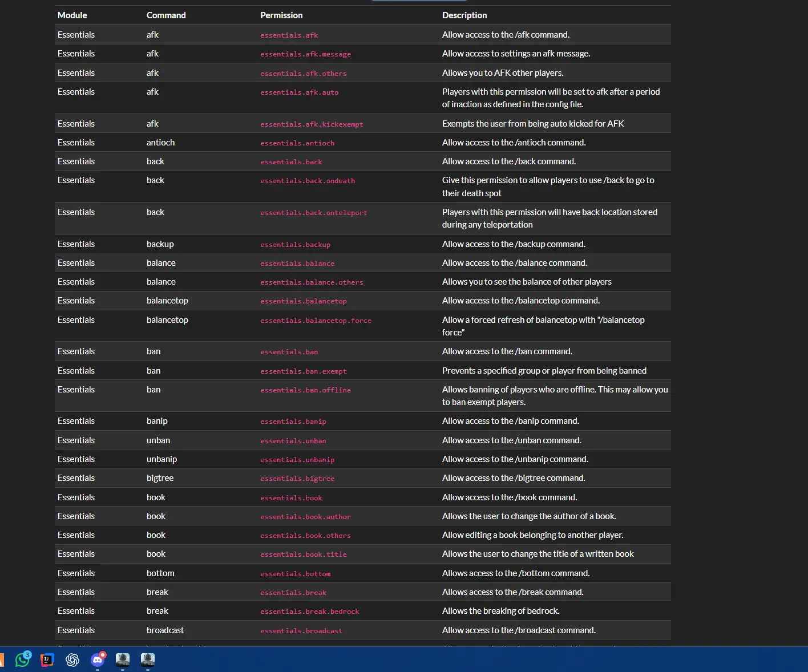The image size is (808, 672).
Task: Click the bigtree command cell
Action: (x=160, y=478)
